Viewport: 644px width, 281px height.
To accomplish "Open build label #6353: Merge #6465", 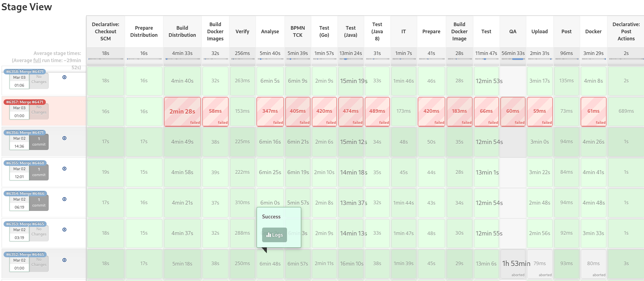I will [x=25, y=224].
